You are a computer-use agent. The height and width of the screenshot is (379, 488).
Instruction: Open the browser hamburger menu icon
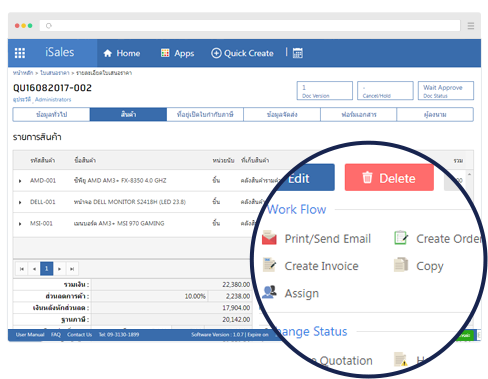pos(471,26)
